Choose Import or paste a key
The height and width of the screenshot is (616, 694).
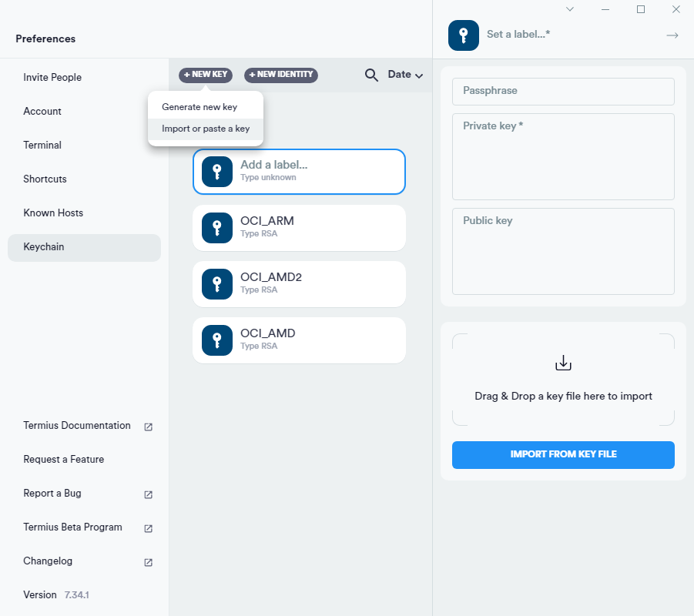click(x=206, y=129)
